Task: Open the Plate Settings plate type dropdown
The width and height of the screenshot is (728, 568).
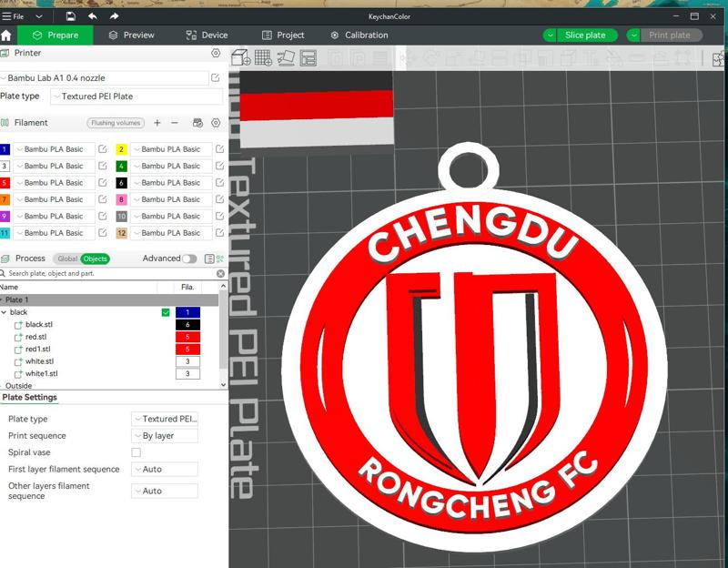Action: tap(165, 419)
